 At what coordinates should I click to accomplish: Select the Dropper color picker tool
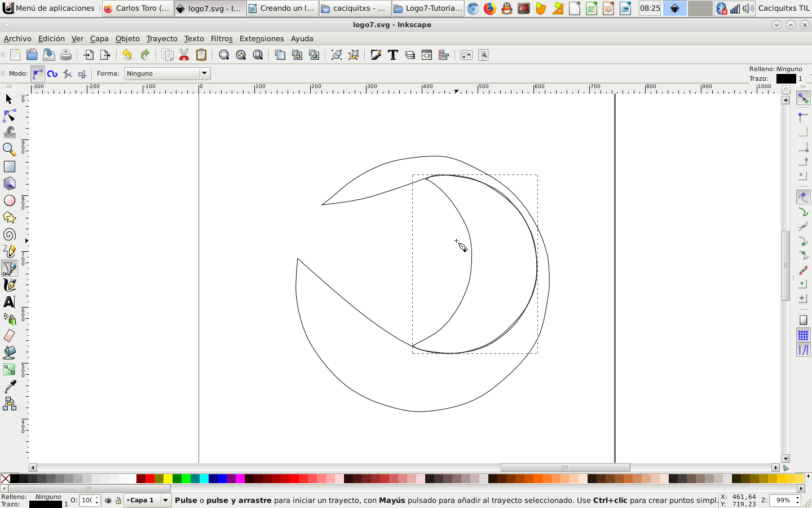[9, 387]
